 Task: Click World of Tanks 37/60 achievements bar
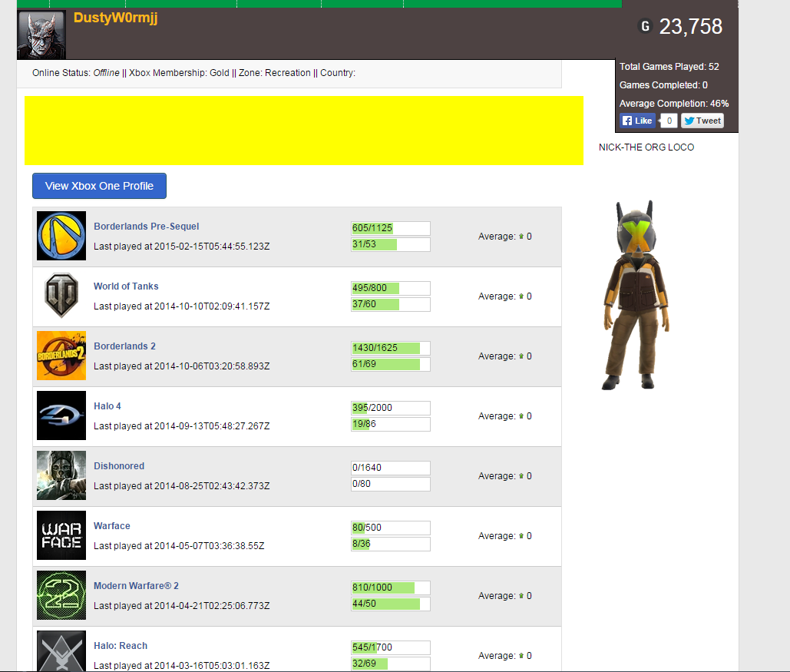pos(391,304)
